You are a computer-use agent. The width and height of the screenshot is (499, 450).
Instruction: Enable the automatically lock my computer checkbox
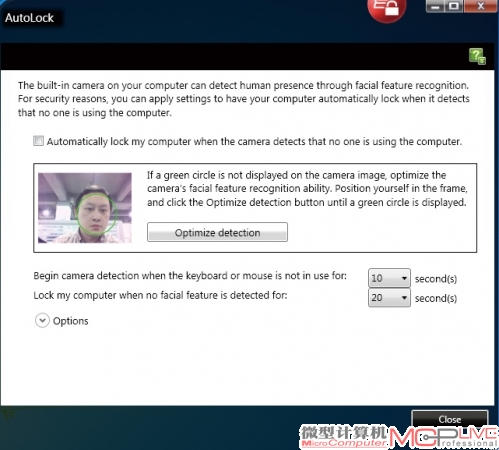tap(38, 141)
